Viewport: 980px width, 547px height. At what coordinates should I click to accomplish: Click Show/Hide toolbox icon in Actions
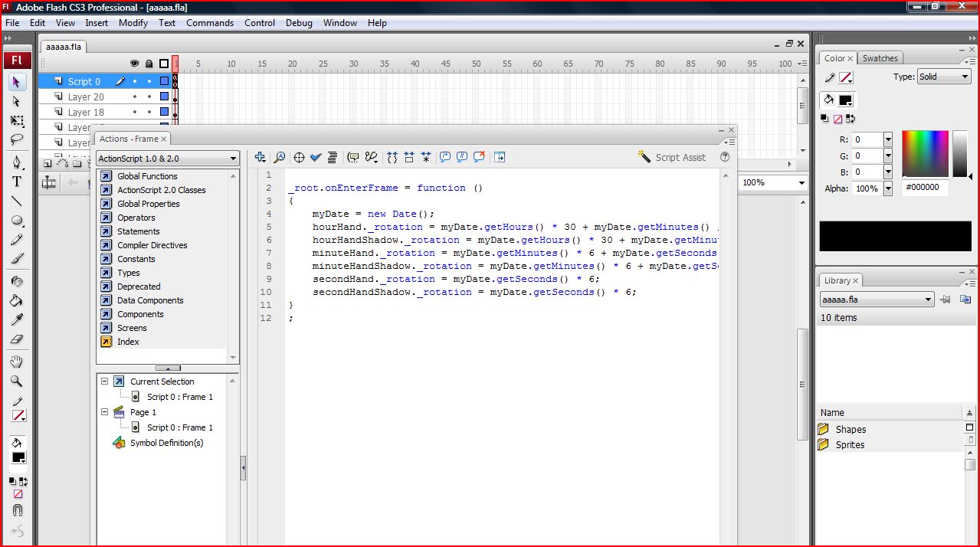[500, 157]
